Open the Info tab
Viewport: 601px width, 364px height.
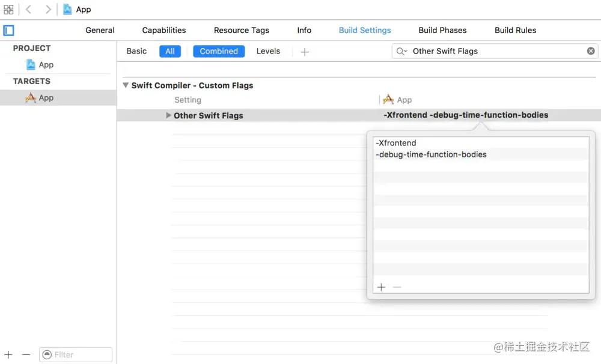point(304,30)
